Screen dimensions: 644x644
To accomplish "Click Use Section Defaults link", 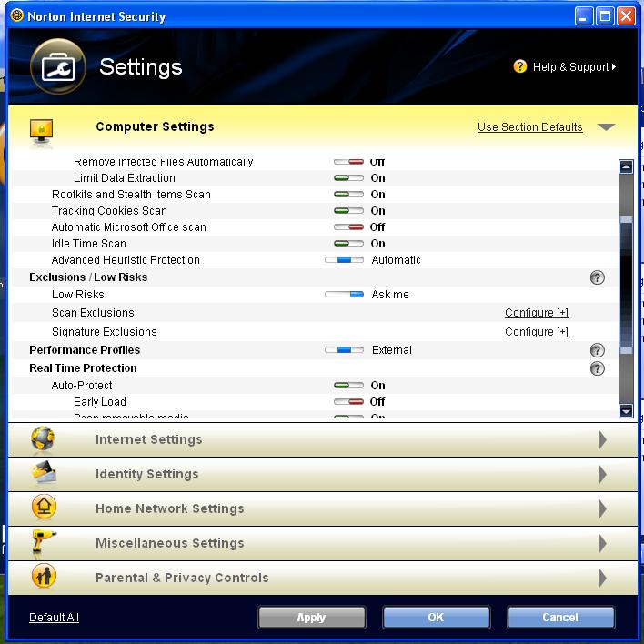I will coord(529,127).
